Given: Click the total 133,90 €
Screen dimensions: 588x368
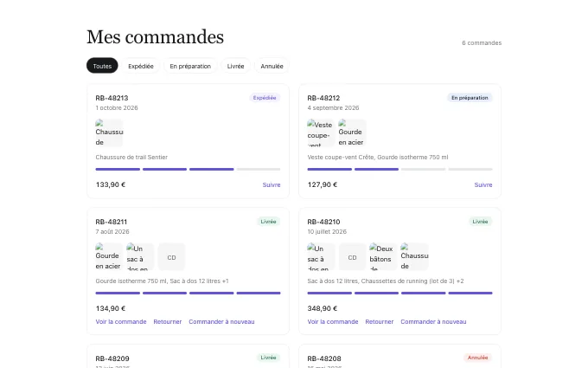Looking at the screenshot, I should click(111, 184).
